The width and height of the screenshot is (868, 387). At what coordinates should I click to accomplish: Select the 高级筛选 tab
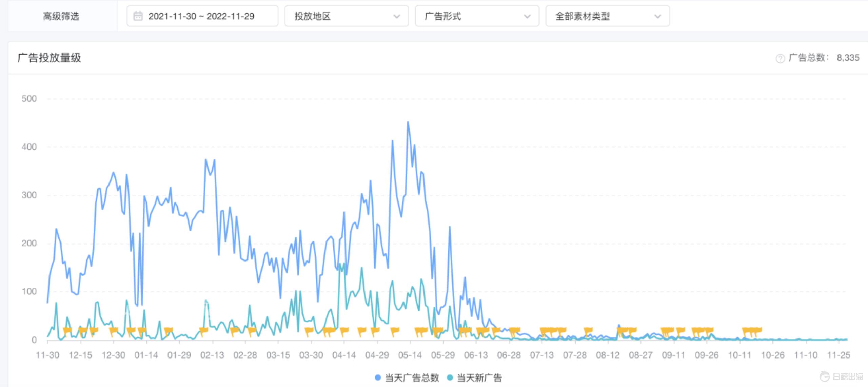click(x=61, y=16)
